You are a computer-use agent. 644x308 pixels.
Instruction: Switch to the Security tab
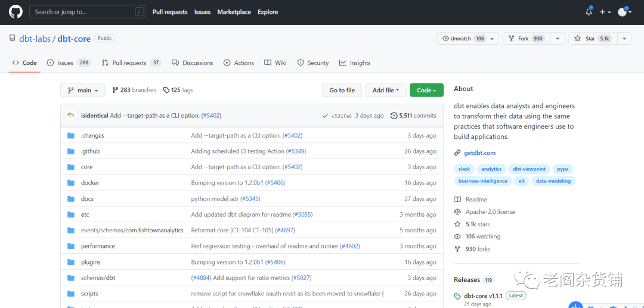pyautogui.click(x=313, y=63)
